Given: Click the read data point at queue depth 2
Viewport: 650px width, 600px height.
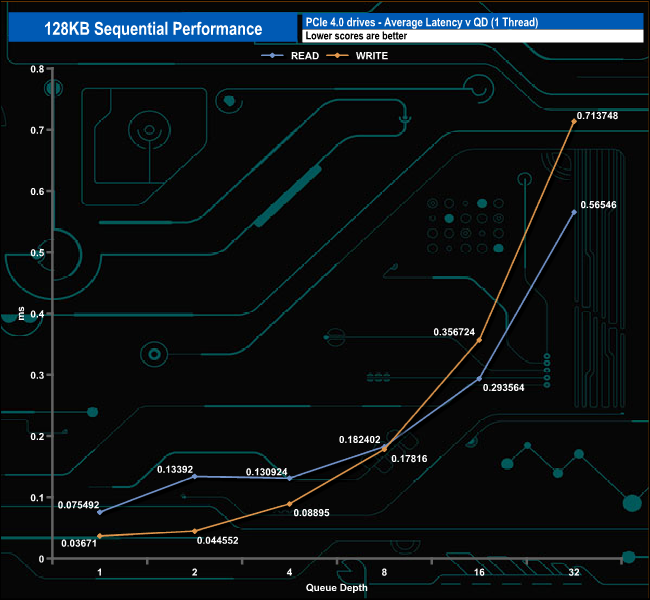Looking at the screenshot, I should (195, 476).
